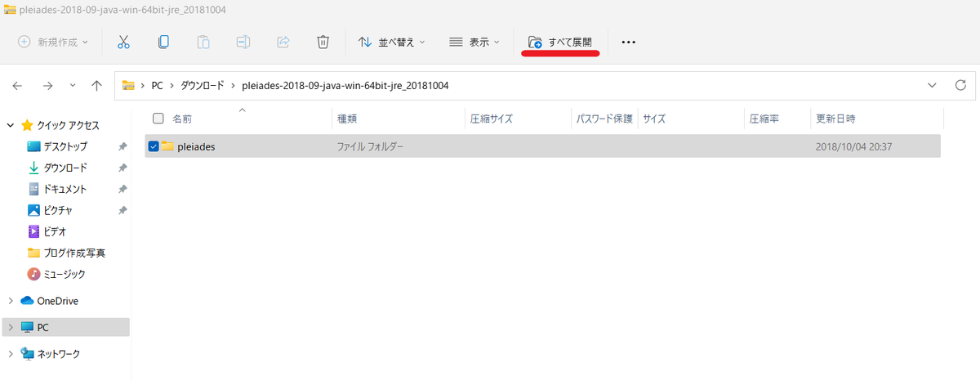Click the pleiades folder icon

point(167,146)
